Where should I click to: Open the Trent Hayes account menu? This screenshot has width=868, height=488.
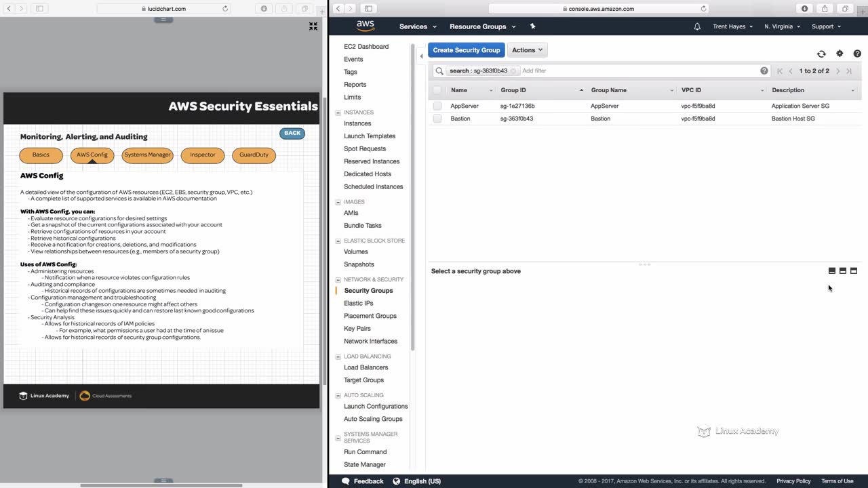point(733,26)
